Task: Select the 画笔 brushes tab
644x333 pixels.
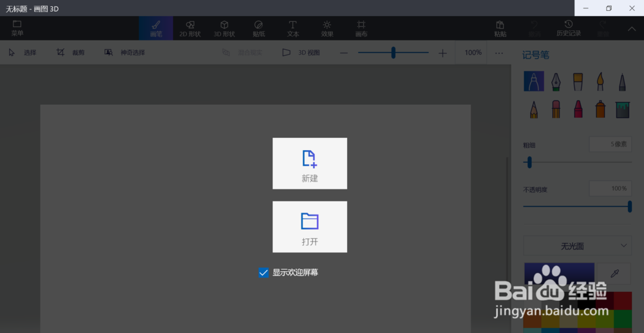Action: (156, 28)
